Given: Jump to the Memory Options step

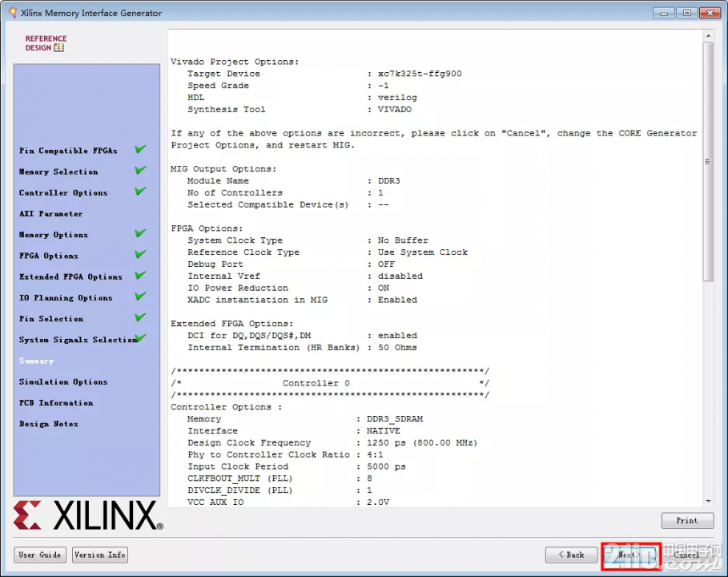Looking at the screenshot, I should coord(54,235).
